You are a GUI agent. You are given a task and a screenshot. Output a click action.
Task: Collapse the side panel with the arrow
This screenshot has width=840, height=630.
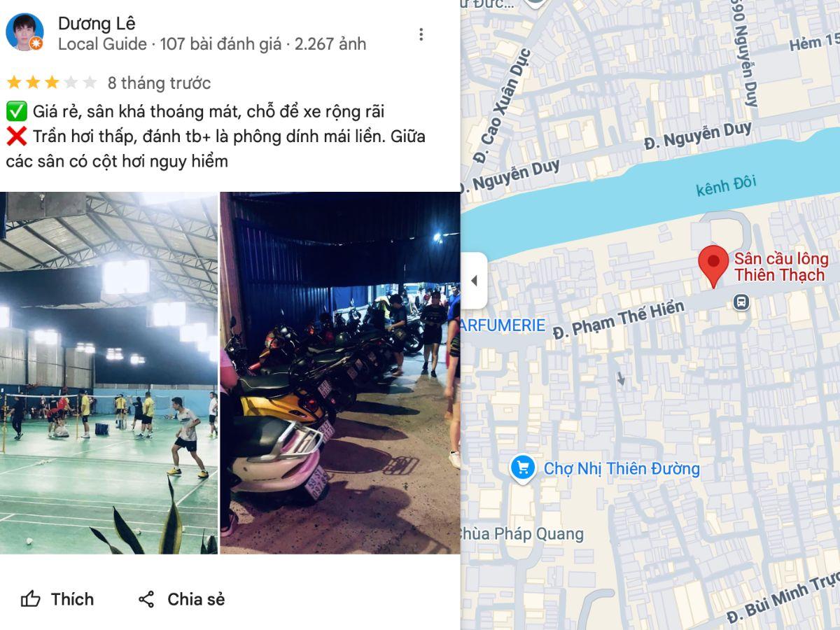pos(474,281)
